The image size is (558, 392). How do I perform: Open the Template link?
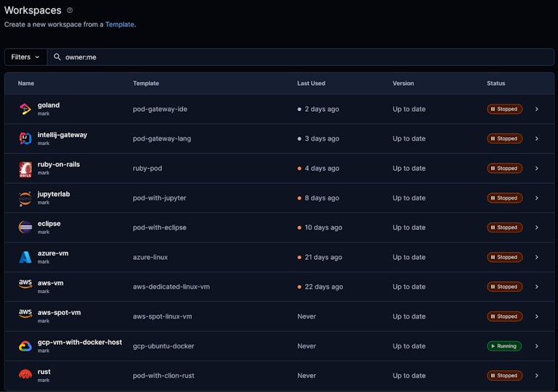point(120,24)
